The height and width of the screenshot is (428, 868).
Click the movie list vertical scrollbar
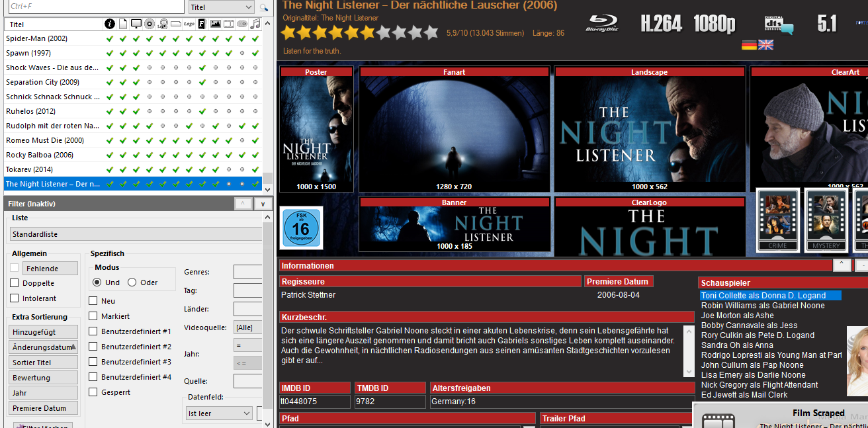click(x=267, y=106)
